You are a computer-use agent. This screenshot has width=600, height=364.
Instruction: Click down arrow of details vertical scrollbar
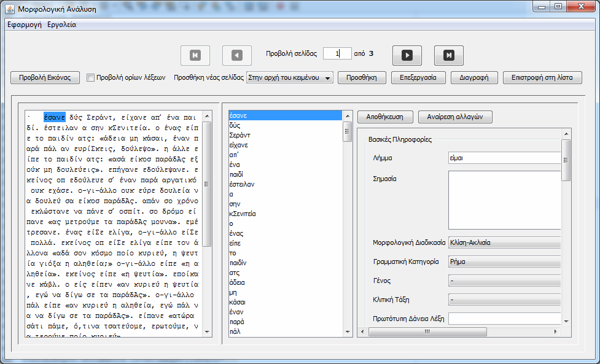pos(566,322)
